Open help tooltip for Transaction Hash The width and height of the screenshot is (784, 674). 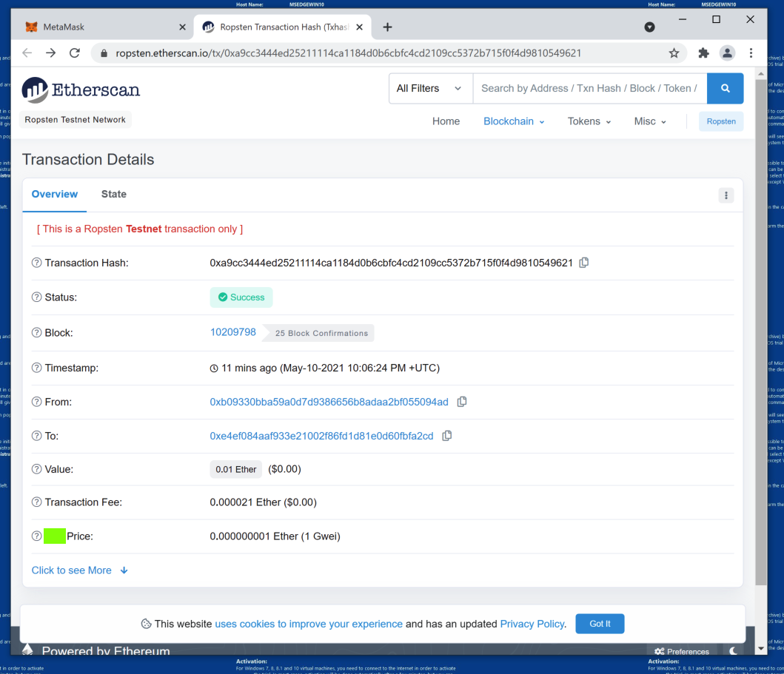coord(36,263)
